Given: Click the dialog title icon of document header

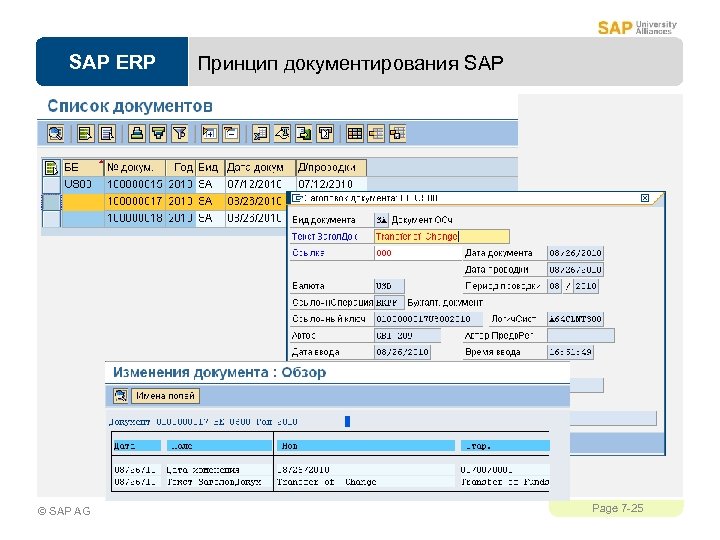Looking at the screenshot, I should tap(298, 198).
